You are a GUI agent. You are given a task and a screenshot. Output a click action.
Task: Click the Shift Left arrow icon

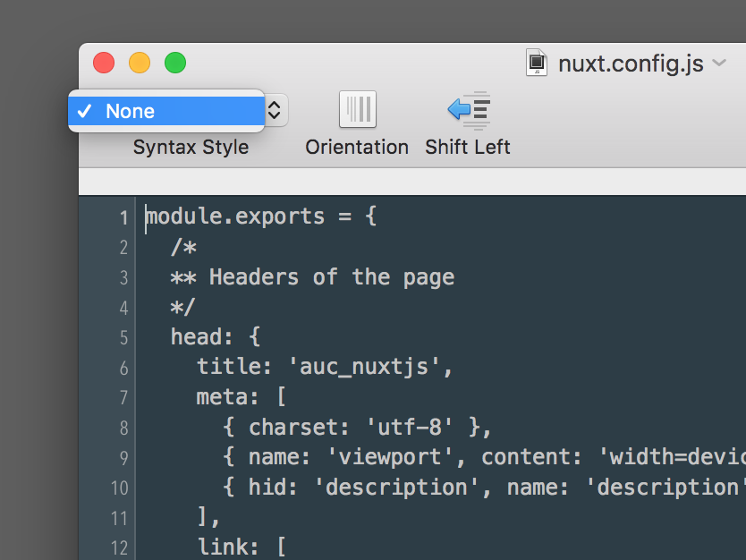point(469,110)
